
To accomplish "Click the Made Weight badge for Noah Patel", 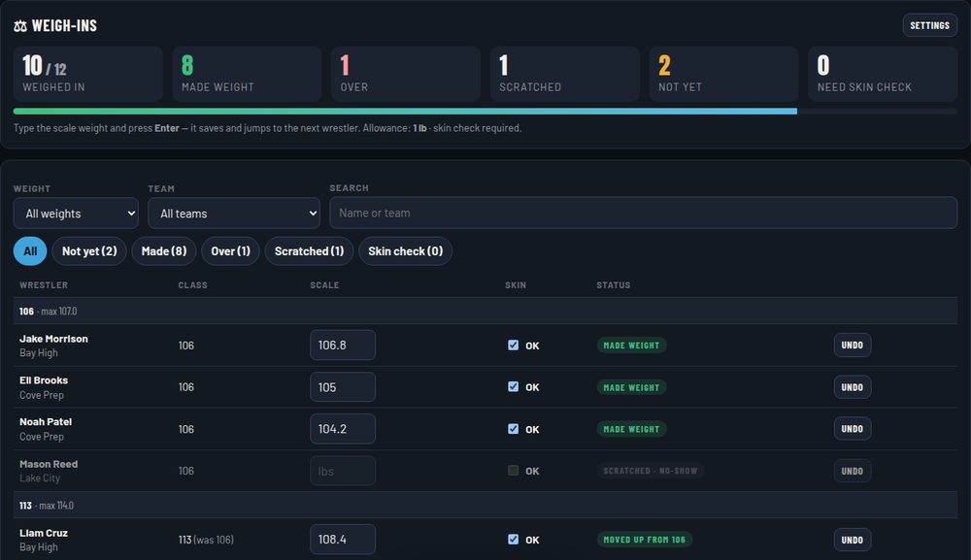I will pos(631,429).
